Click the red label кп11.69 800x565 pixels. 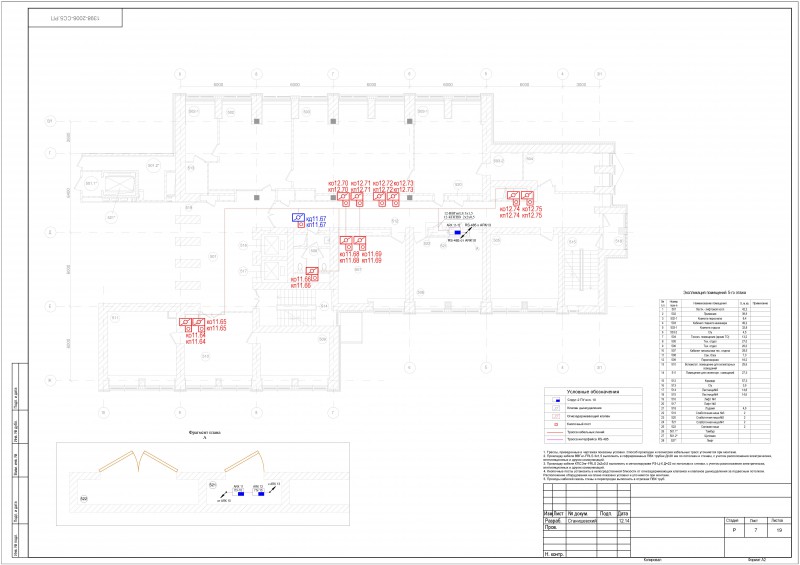coord(371,260)
